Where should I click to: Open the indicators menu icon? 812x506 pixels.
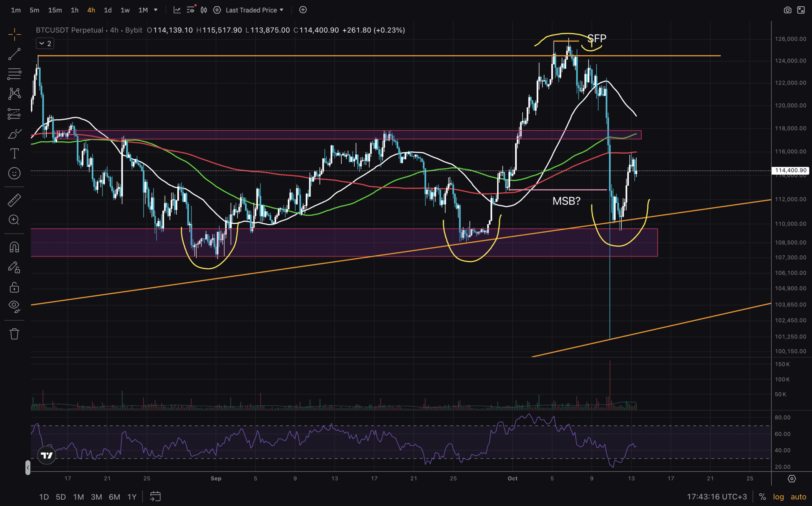click(x=177, y=10)
